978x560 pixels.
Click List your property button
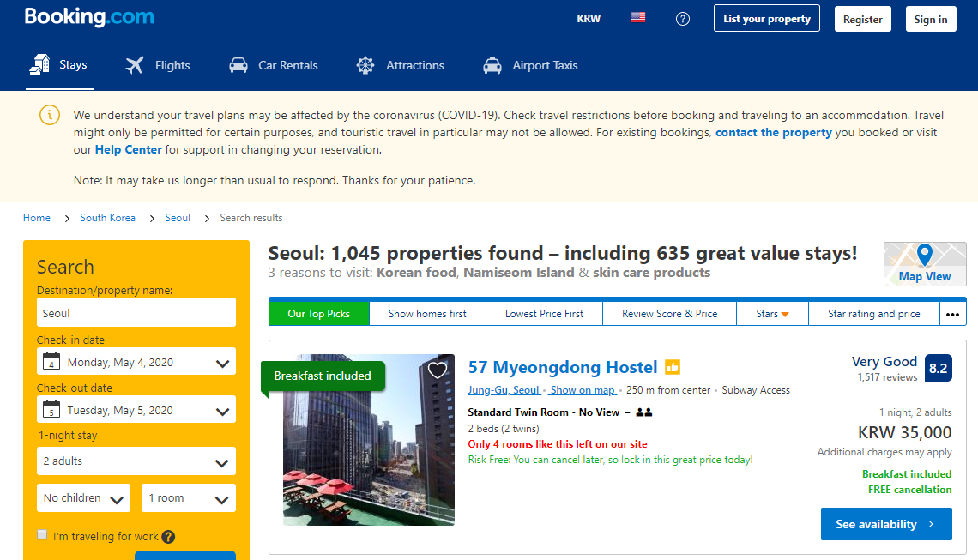(x=767, y=19)
